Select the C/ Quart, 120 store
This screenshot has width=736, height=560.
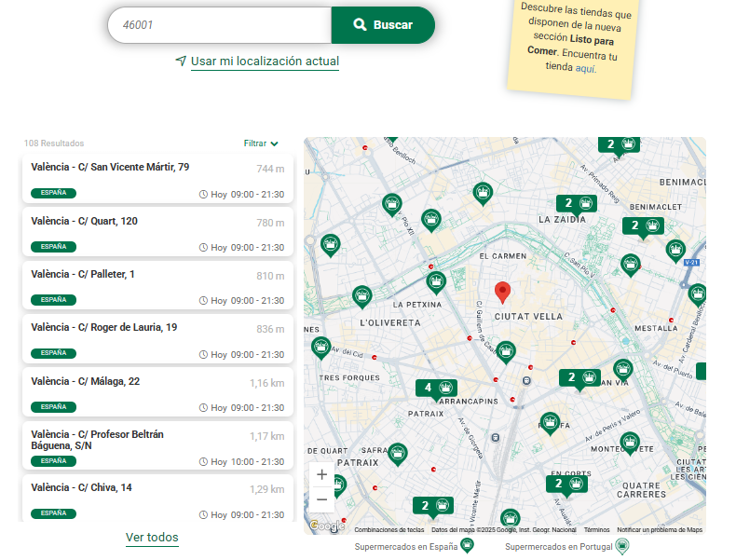157,232
